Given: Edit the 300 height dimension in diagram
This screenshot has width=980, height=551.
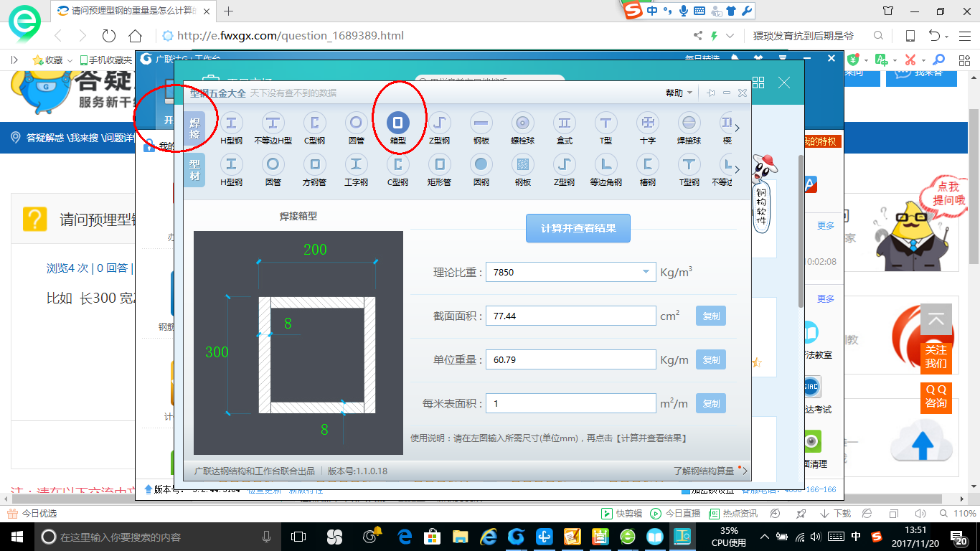Looking at the screenshot, I should (217, 352).
